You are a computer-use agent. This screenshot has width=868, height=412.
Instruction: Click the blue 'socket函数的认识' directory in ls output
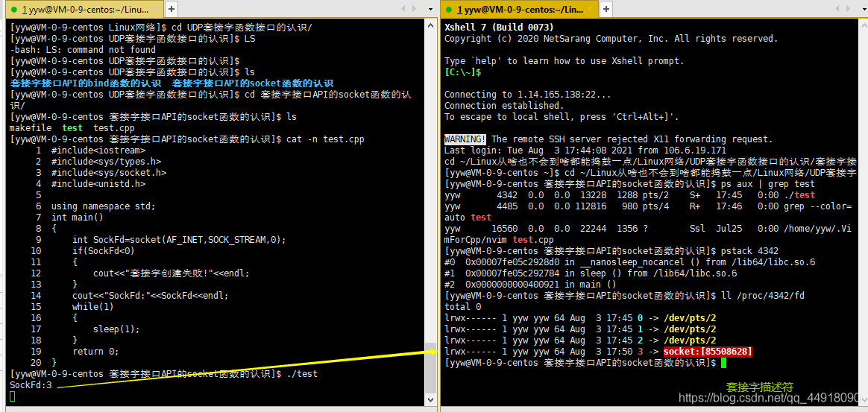[253, 83]
